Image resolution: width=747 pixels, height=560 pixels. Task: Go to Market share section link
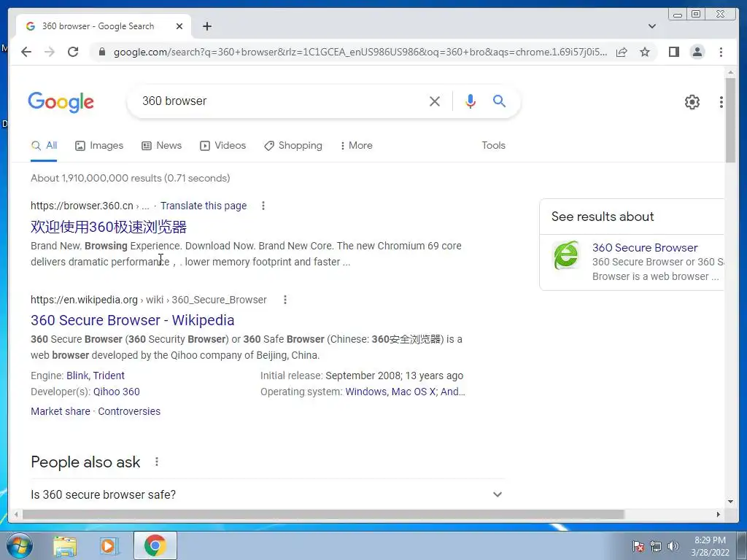tap(61, 411)
